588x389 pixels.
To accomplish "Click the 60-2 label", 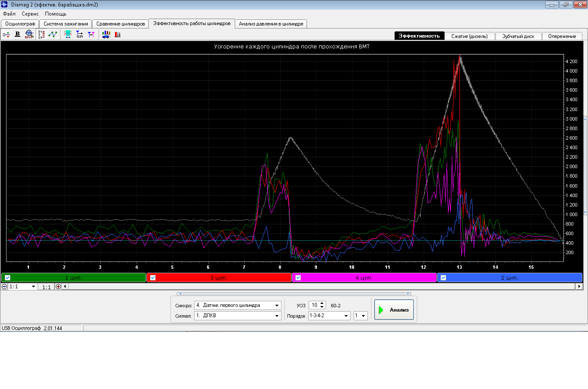I will point(336,306).
